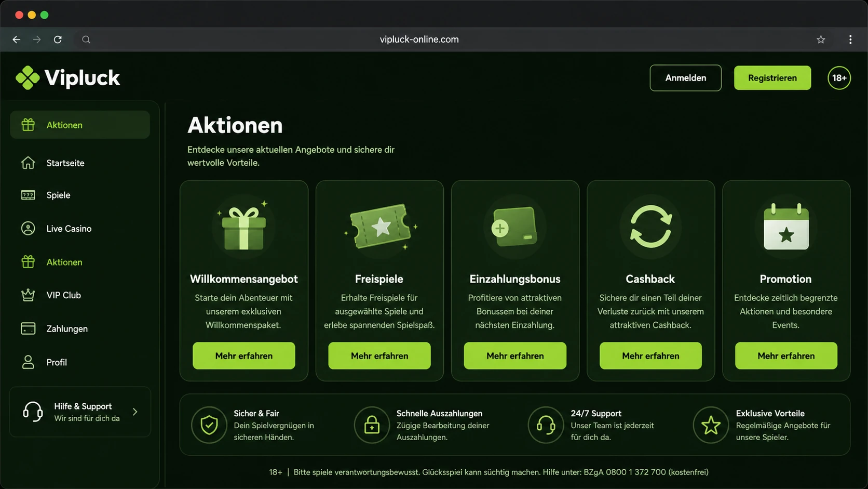
Task: Click the gift icon in highlighted Aktionen entry
Action: (x=28, y=125)
